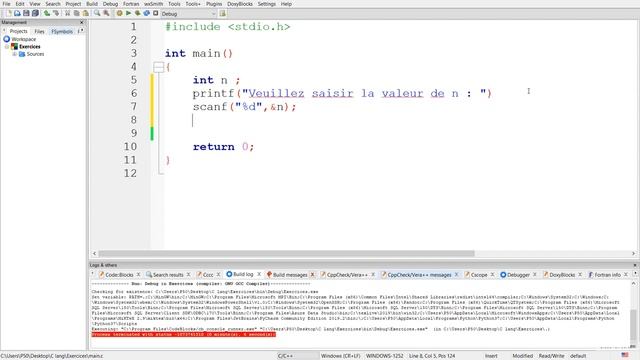The image size is (640, 360).
Task: Open Find toolbar icon
Action: pos(97,13)
